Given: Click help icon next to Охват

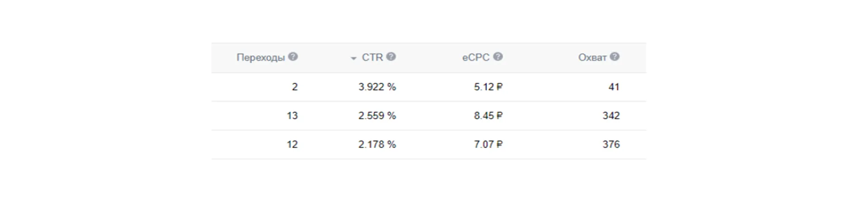Looking at the screenshot, I should coord(614,57).
